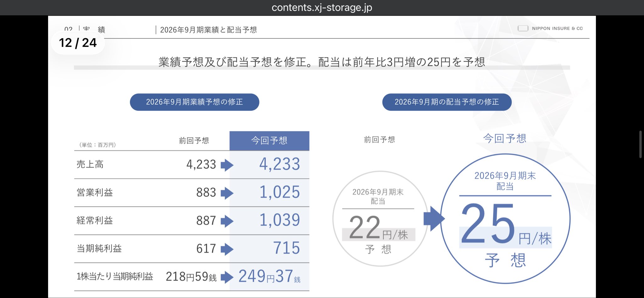The image size is (644, 298).
Task: Click the 218円59銭 previous EPS value
Action: tap(191, 276)
